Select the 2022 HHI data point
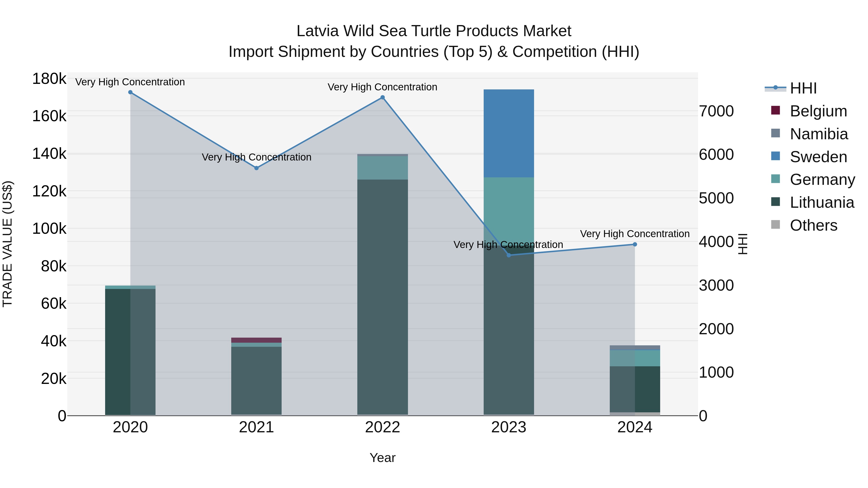 click(x=382, y=98)
